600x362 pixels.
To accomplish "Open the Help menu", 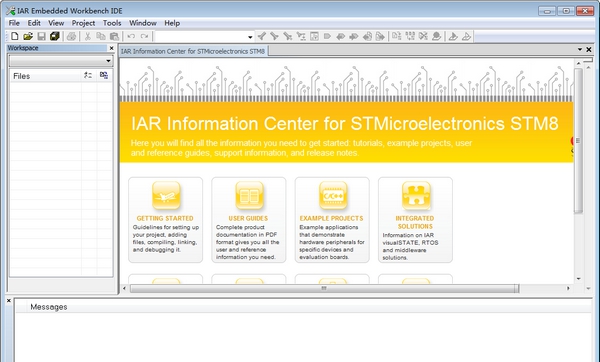I will click(172, 23).
